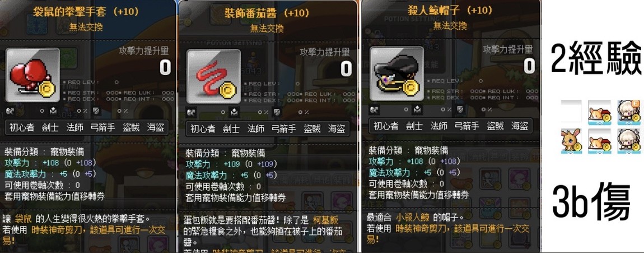The image size is (644, 253).
Task: Click 裝飾番茄醬 (+10) title
Action: pos(267,13)
